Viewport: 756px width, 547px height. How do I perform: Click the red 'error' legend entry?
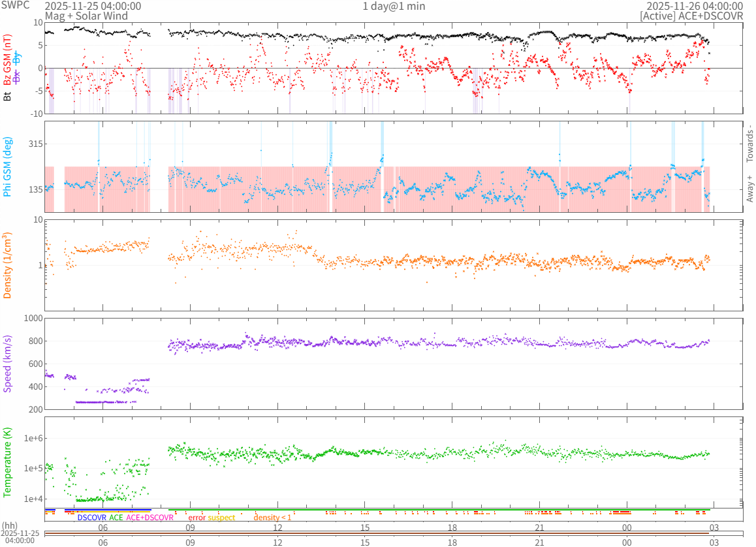tap(197, 518)
